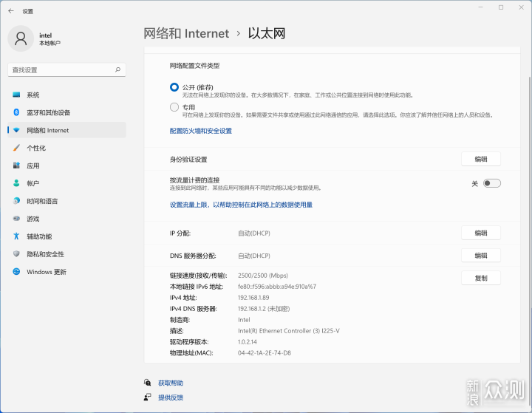The width and height of the screenshot is (532, 413).
Task: Click the 制造商 Intel value
Action: [244, 319]
